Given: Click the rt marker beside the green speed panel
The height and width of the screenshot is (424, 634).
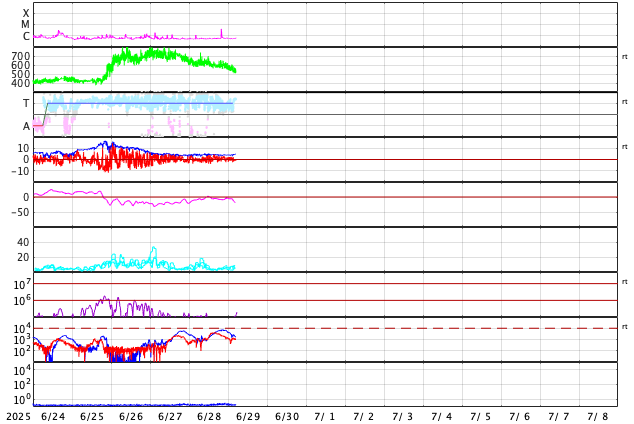Looking at the screenshot, I should (x=625, y=57).
